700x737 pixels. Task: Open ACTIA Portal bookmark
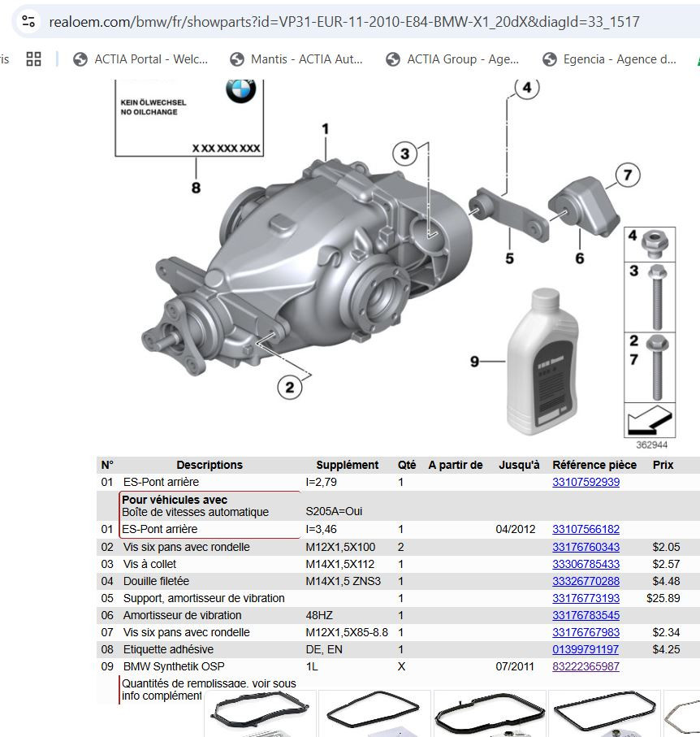pyautogui.click(x=140, y=59)
